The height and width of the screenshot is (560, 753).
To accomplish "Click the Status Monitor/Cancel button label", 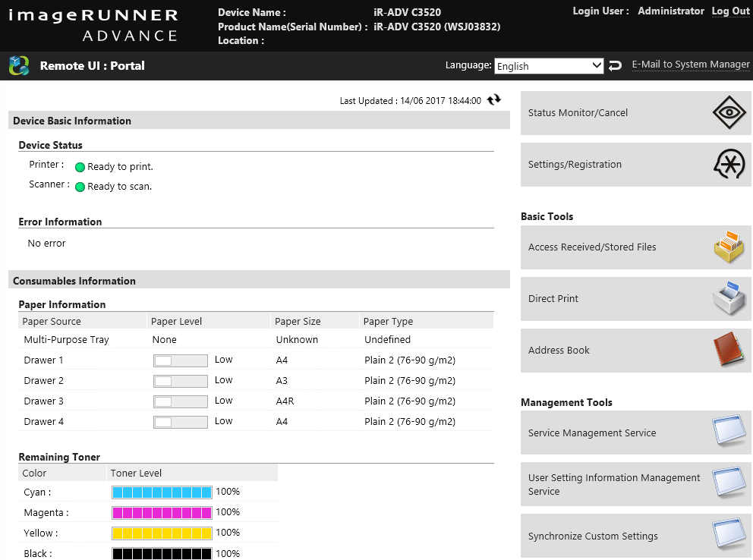I will point(578,113).
